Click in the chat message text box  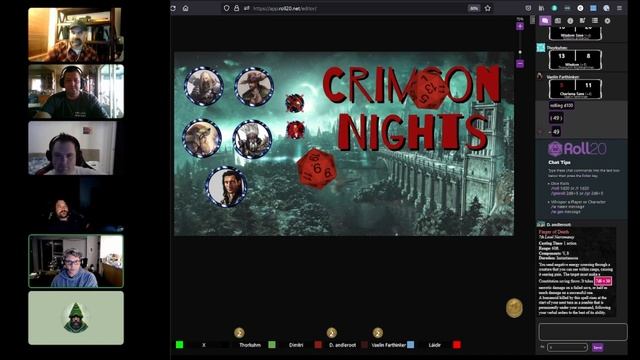coord(582,332)
